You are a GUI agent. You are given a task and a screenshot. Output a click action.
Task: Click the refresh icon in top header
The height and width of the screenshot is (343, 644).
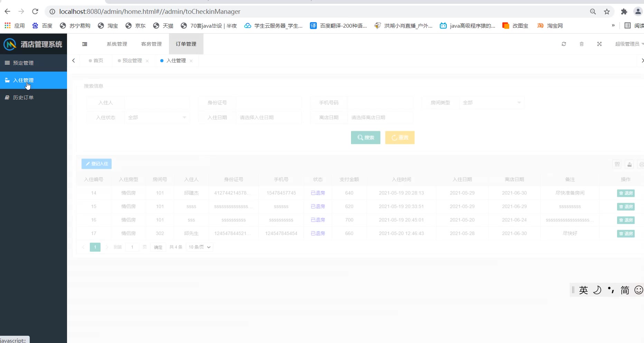click(x=564, y=44)
